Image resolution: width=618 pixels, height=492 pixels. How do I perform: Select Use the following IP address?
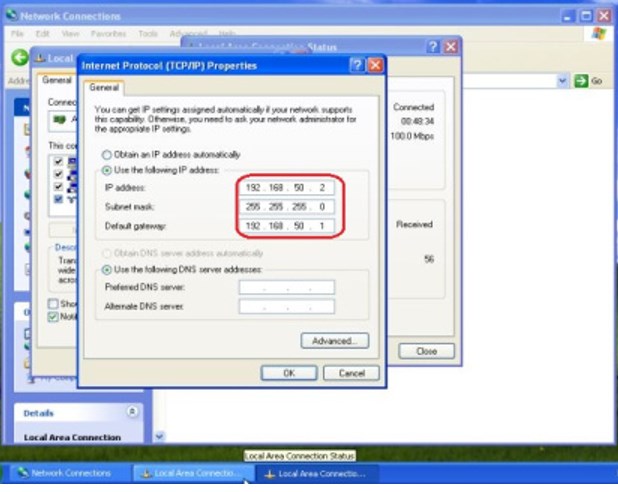click(x=106, y=170)
